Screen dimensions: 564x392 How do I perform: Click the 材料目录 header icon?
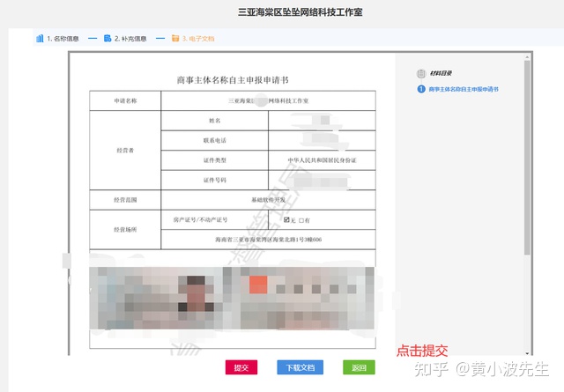coord(421,73)
